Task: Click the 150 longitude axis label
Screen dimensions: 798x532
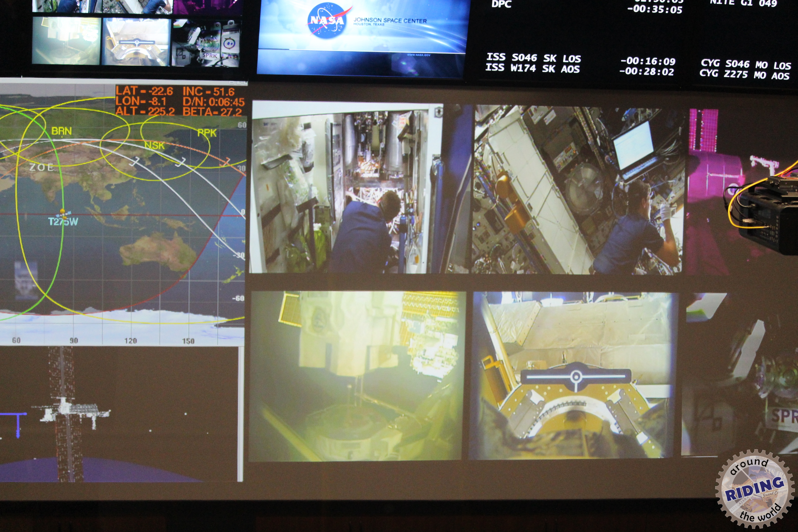Action: [188, 341]
